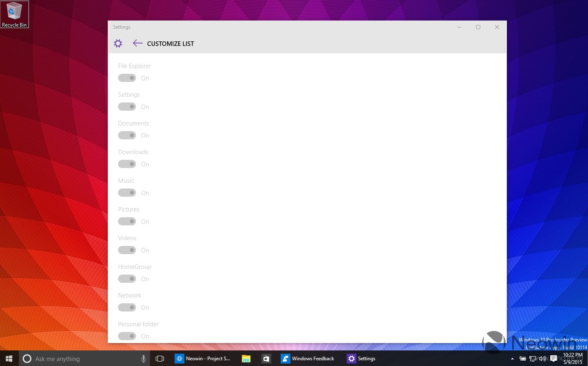Close the Settings window
This screenshot has width=588, height=366.
pos(497,27)
